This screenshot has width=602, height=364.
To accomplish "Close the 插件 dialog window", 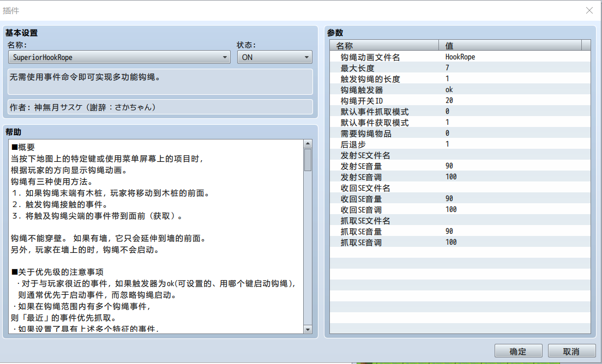I will point(589,10).
